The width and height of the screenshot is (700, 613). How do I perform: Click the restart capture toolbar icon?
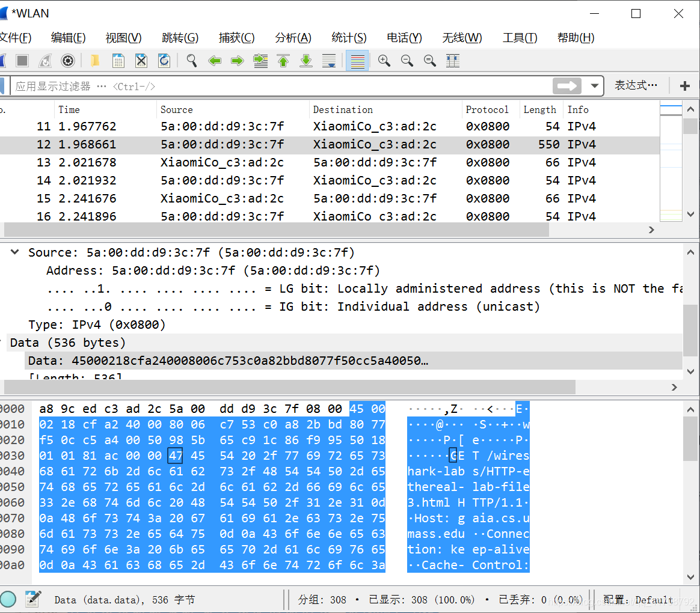point(45,61)
